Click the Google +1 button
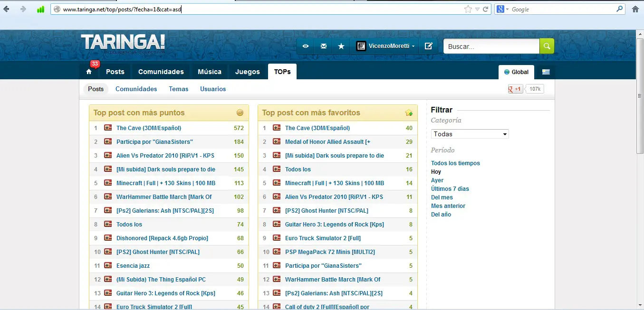 (515, 89)
